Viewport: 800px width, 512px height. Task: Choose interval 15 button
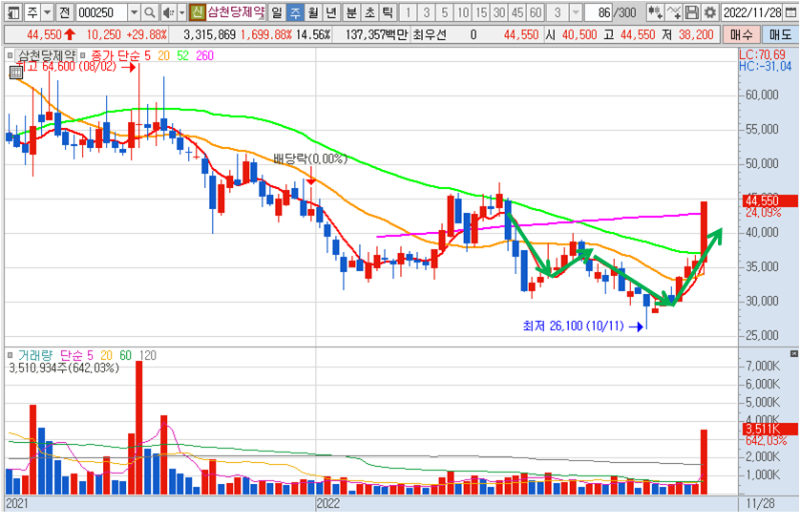(x=481, y=12)
